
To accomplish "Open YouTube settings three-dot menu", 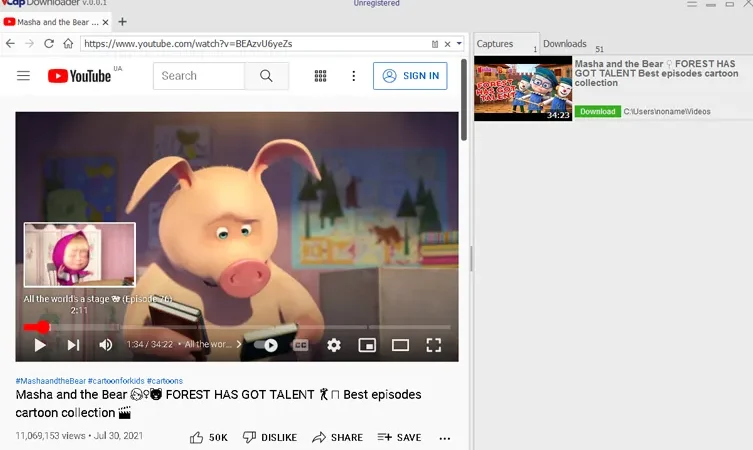I will [353, 76].
